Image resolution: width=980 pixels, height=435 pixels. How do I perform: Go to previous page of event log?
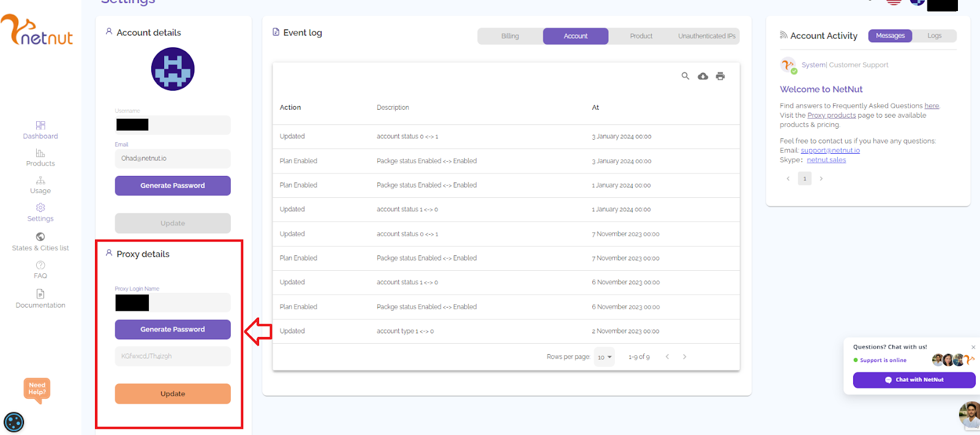pyautogui.click(x=667, y=357)
